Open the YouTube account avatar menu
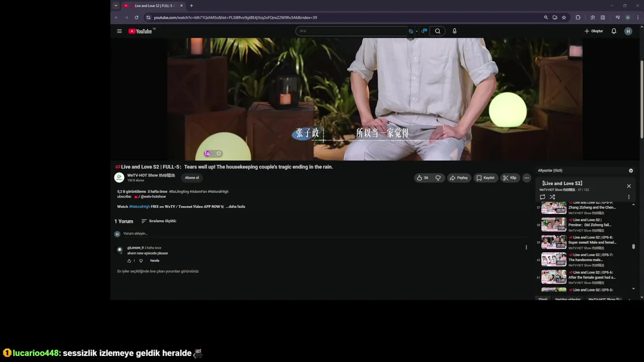The width and height of the screenshot is (644, 362). 628,31
